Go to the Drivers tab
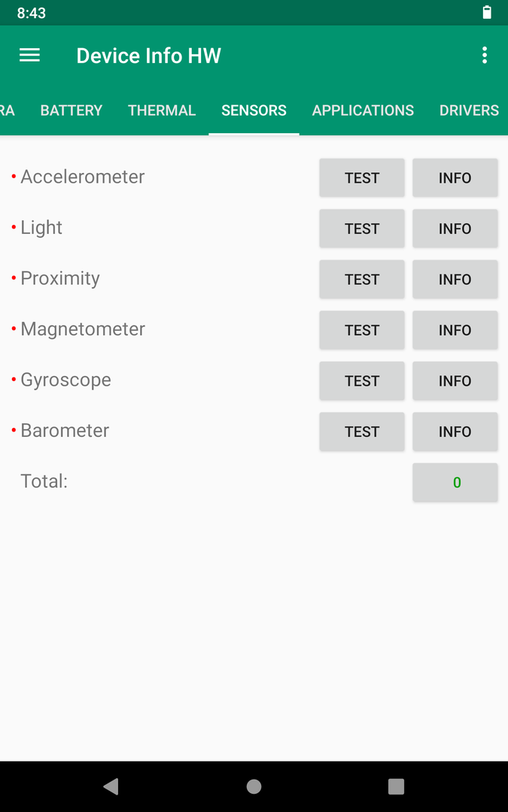 [x=469, y=111]
